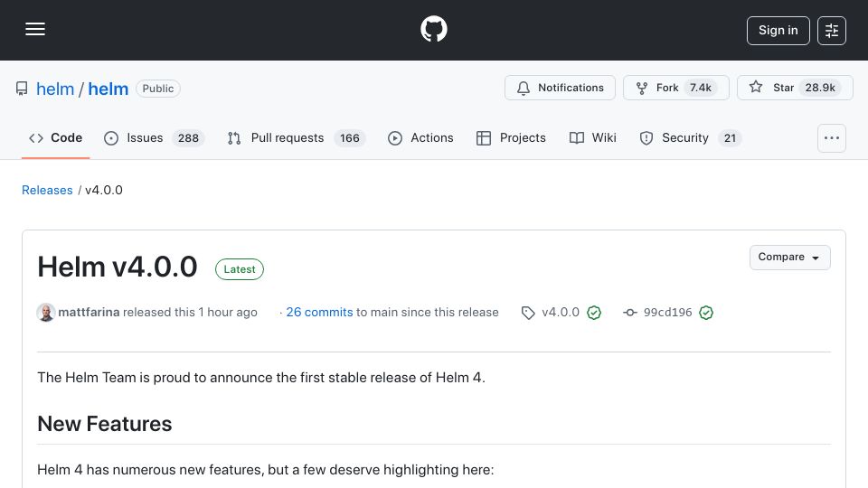Click the commit icon beside 99cd196

630,313
